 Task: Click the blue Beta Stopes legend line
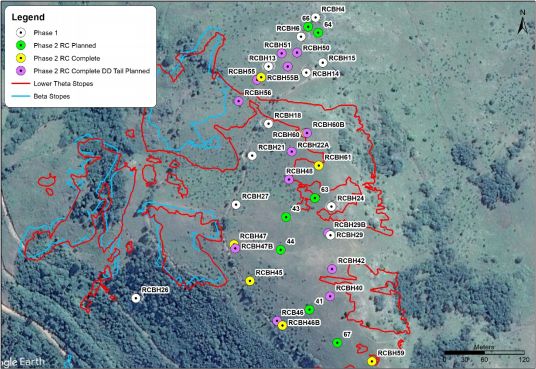[21, 96]
